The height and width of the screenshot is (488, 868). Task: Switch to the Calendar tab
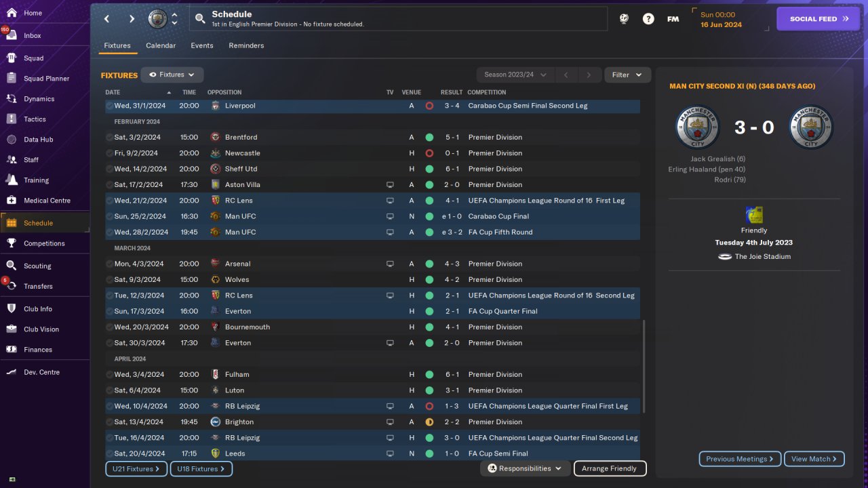pyautogui.click(x=161, y=45)
